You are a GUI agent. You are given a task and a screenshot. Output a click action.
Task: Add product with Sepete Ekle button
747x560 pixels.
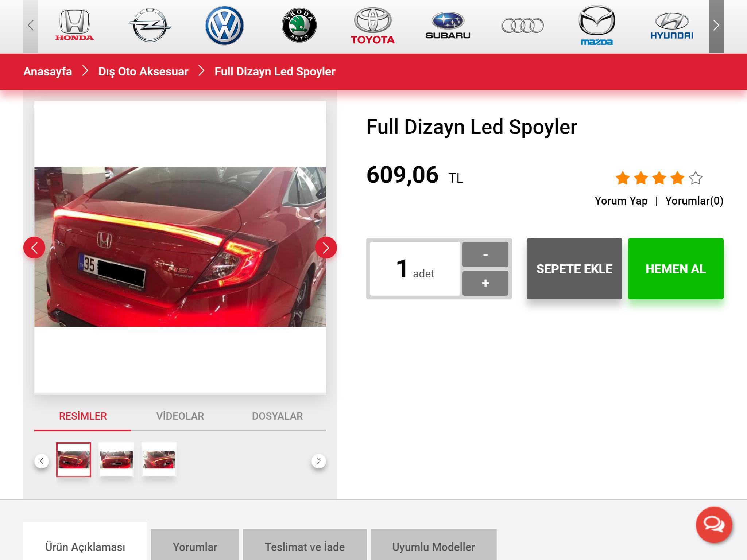coord(574,269)
